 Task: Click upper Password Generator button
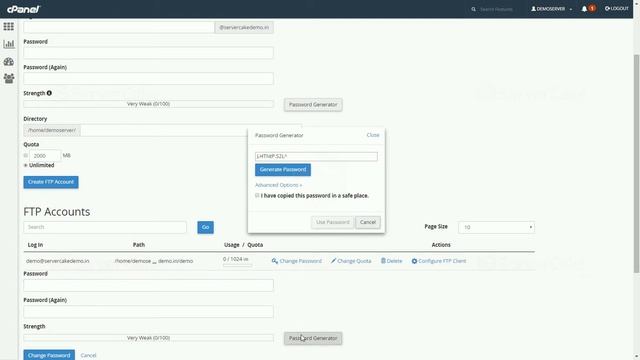point(313,104)
